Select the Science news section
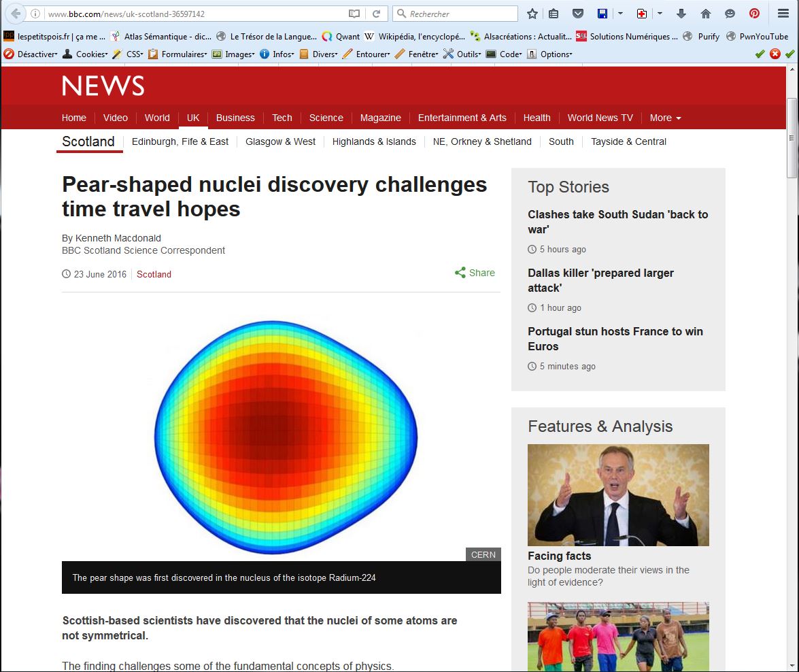Image resolution: width=799 pixels, height=672 pixels. click(x=326, y=118)
